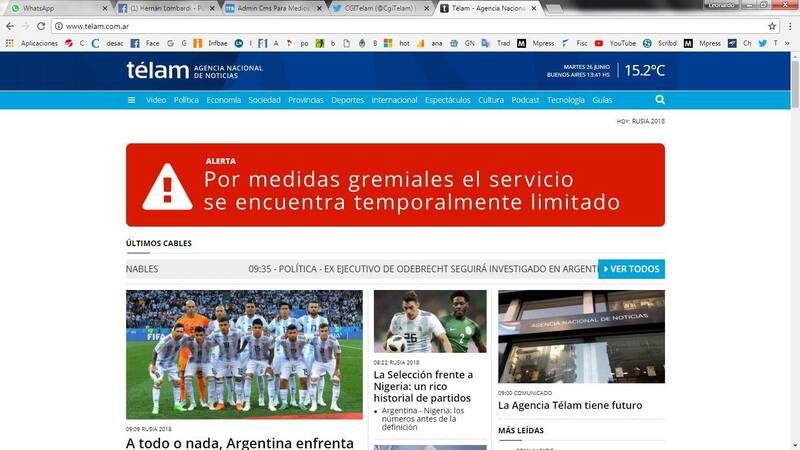The width and height of the screenshot is (800, 450).
Task: Open the hamburger menu in the navigation bar
Action: click(x=131, y=100)
